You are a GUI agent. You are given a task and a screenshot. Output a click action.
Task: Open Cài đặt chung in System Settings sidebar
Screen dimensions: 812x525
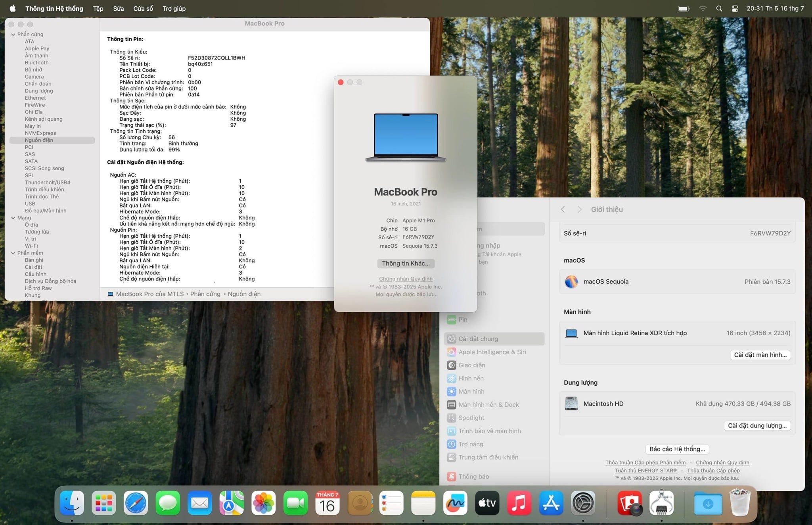pyautogui.click(x=494, y=339)
